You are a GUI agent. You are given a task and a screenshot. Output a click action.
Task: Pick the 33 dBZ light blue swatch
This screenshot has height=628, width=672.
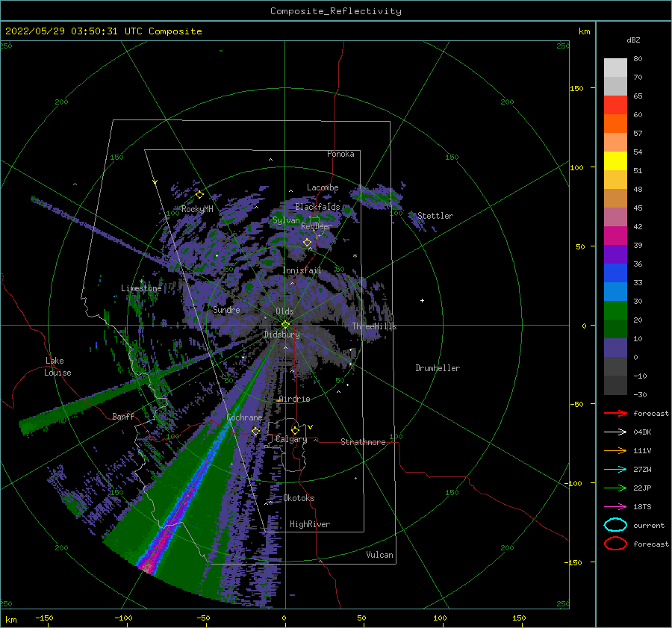[x=615, y=291]
